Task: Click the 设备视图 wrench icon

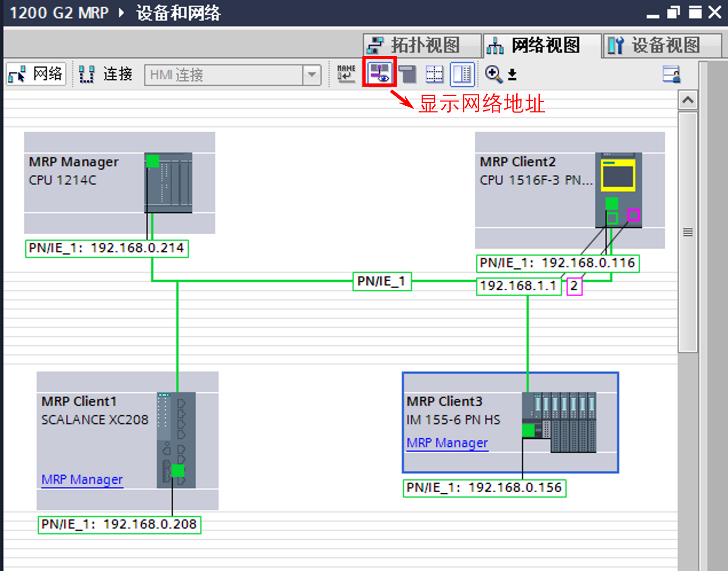Action: (615, 45)
